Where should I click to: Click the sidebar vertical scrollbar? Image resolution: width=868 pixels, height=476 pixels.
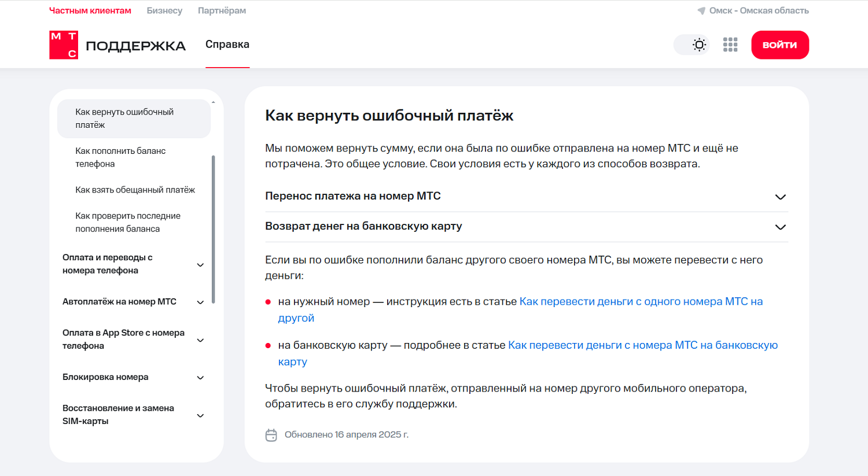213,229
